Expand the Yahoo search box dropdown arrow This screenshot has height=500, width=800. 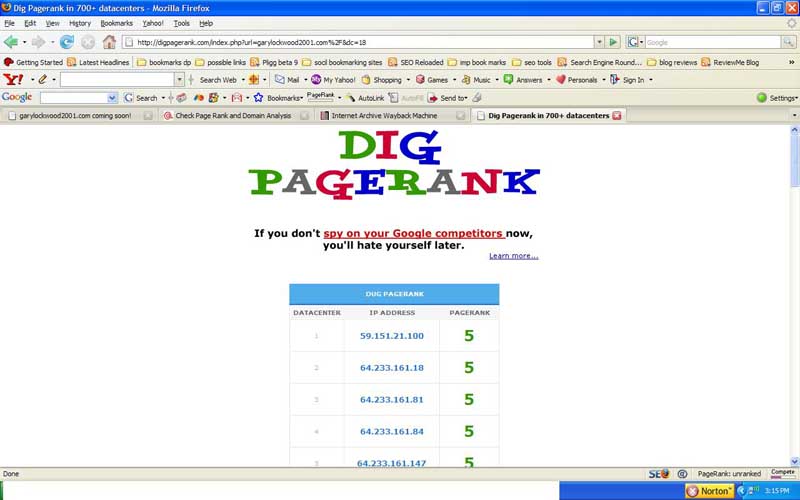coord(179,80)
